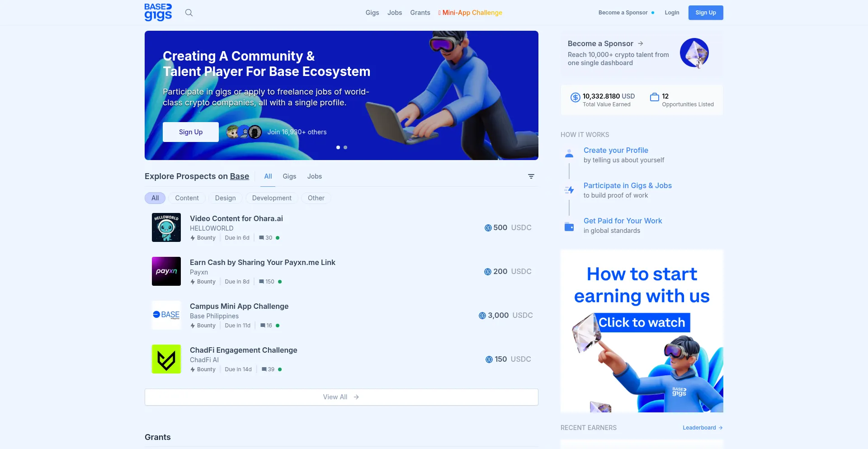This screenshot has height=449, width=868.
Task: Click the Create your Profile person icon
Action: (x=569, y=153)
